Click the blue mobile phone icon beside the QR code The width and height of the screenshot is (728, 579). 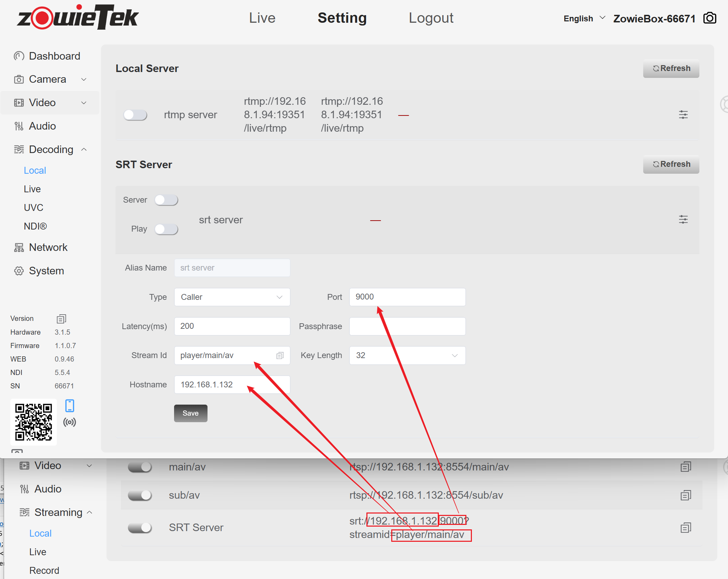pyautogui.click(x=70, y=406)
